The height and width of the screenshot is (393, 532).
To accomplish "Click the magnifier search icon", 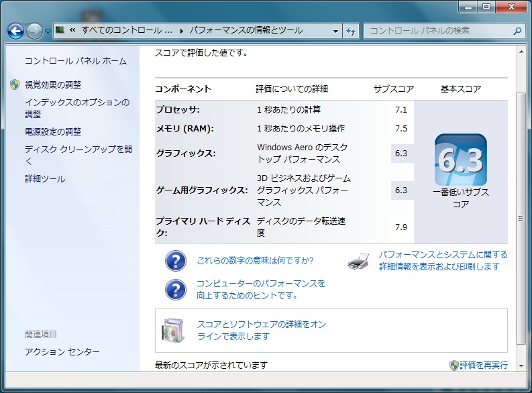I will click(x=517, y=32).
